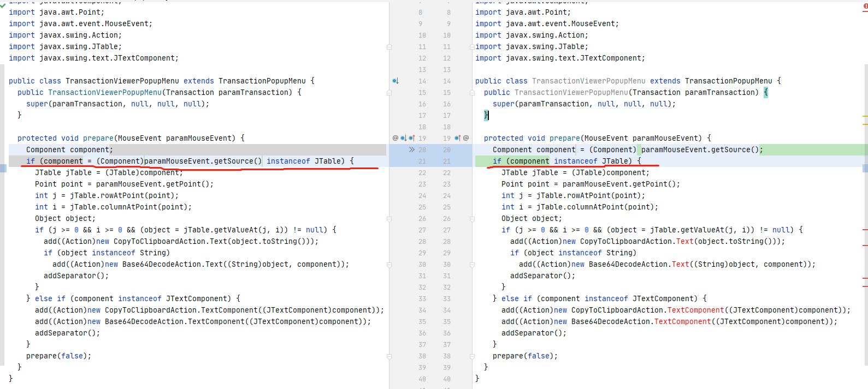Viewport: 868px width, 389px height.
Task: Click the left @ annotation icon on line 19
Action: click(x=395, y=138)
